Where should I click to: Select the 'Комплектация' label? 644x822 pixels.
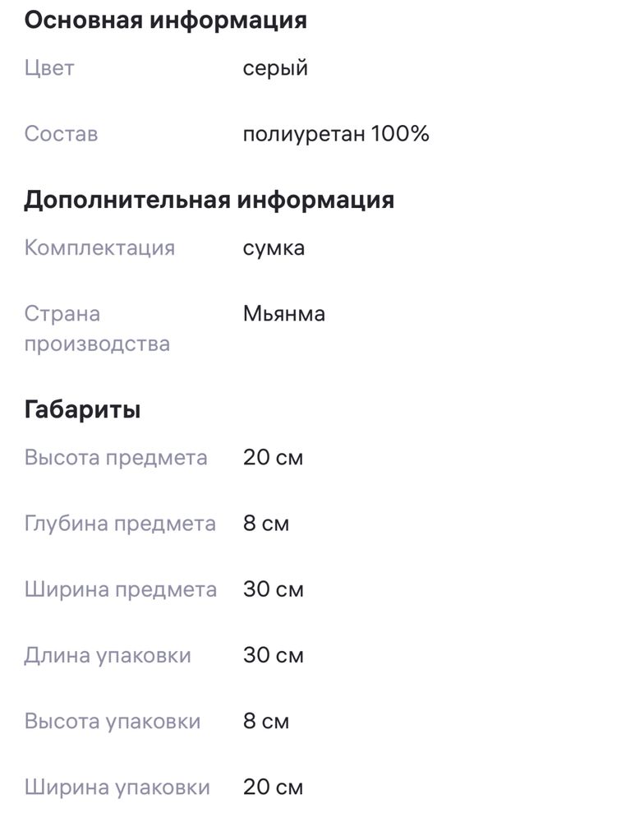(99, 248)
